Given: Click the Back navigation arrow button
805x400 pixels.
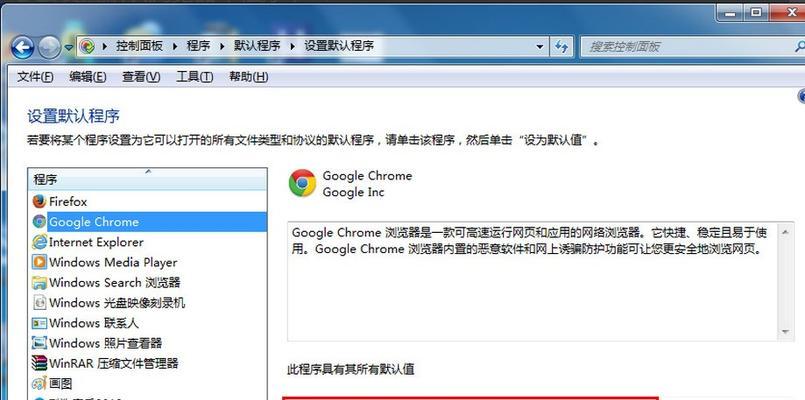Looking at the screenshot, I should pyautogui.click(x=23, y=47).
